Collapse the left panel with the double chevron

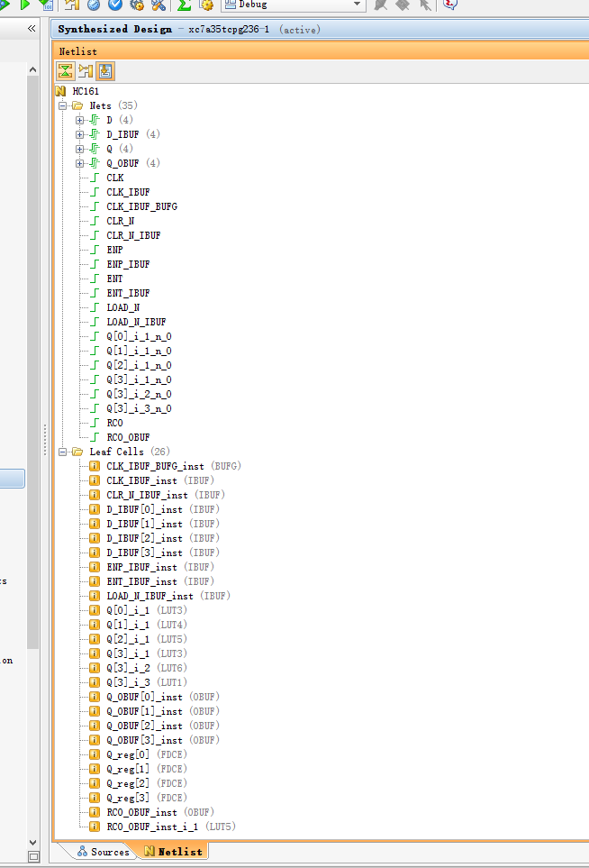click(x=32, y=28)
